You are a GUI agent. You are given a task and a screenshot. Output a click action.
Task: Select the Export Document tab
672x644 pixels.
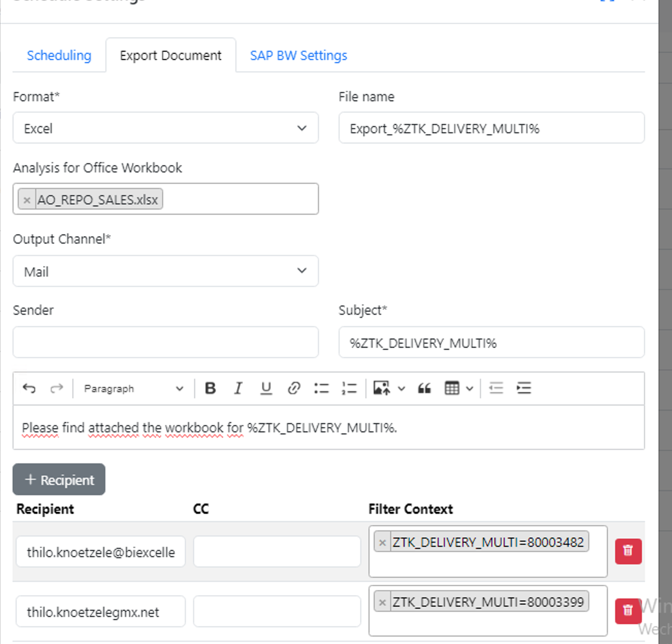171,55
